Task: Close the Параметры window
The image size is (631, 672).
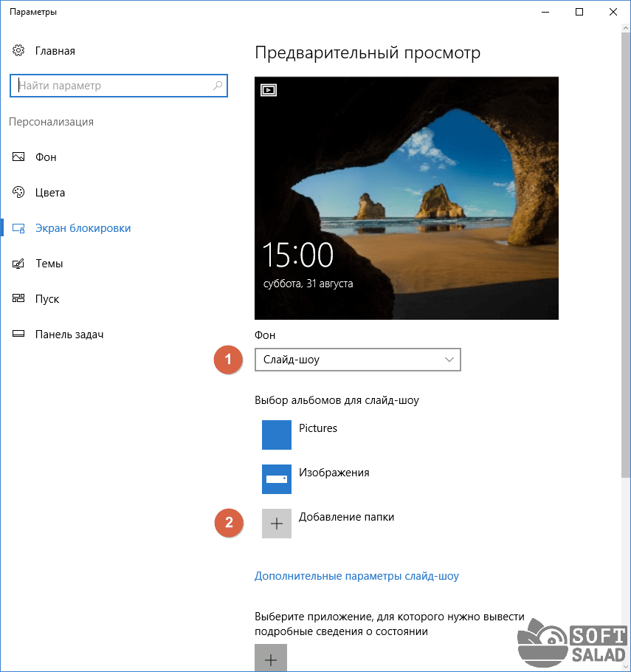Action: click(613, 12)
